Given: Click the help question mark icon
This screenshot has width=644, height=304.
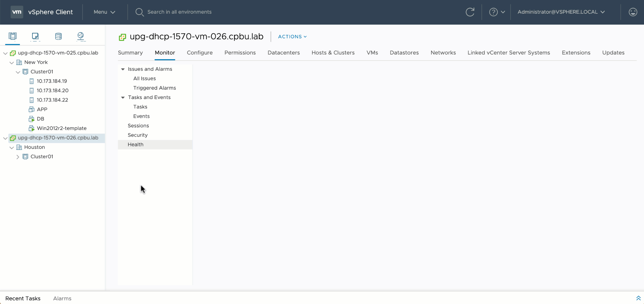Looking at the screenshot, I should point(493,12).
